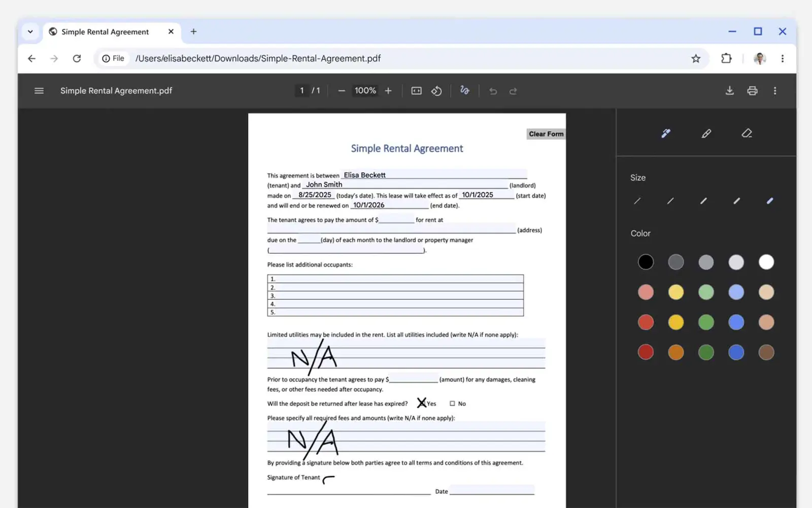The height and width of the screenshot is (508, 812).
Task: Click the address bar URL
Action: click(x=258, y=58)
